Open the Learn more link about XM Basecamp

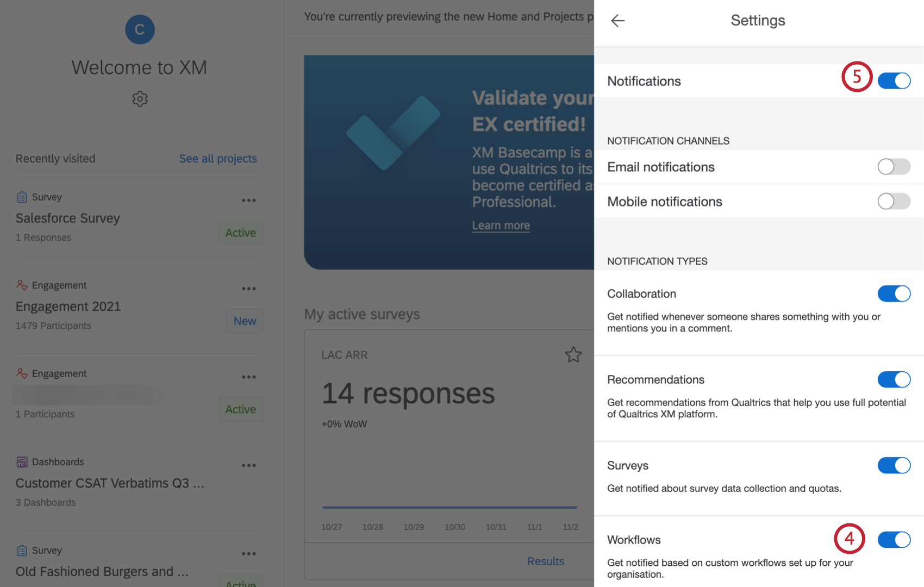click(x=500, y=225)
